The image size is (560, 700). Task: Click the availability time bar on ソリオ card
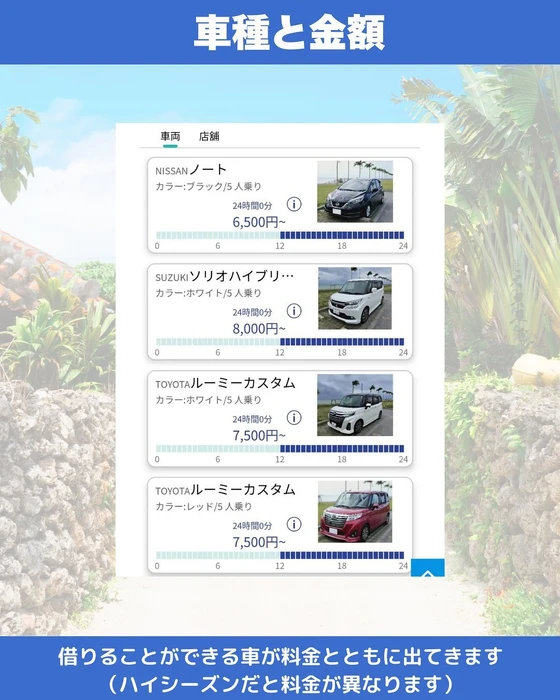click(x=280, y=342)
